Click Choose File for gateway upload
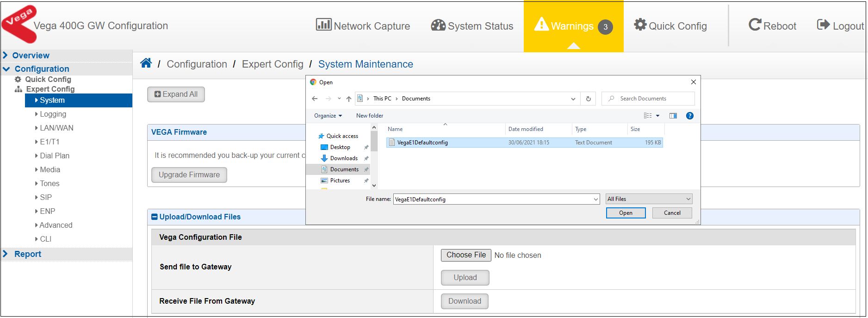 point(466,255)
